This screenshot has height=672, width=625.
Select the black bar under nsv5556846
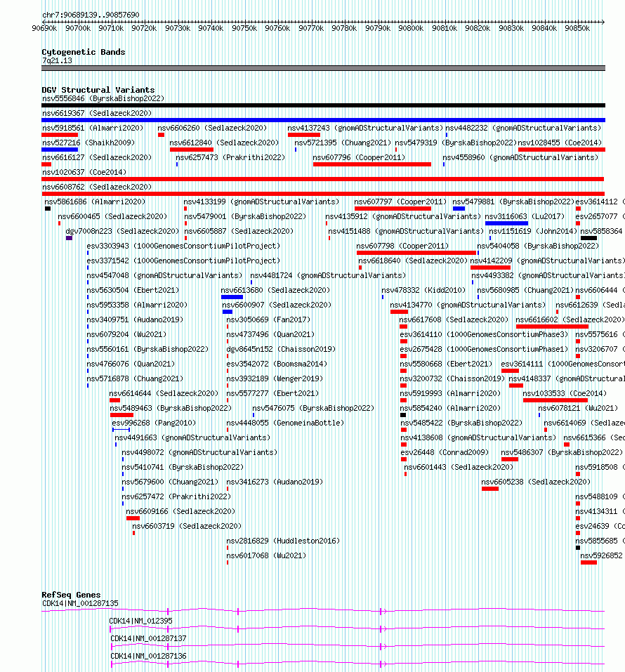coord(323,105)
